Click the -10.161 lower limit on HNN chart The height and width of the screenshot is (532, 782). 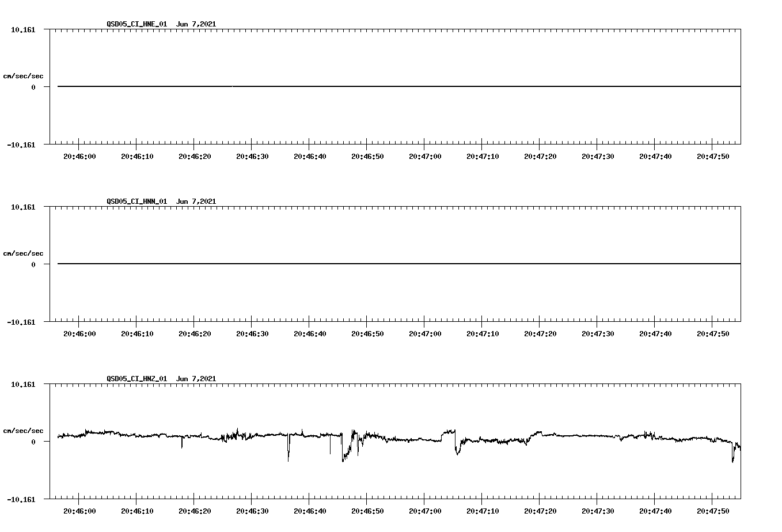coord(21,322)
